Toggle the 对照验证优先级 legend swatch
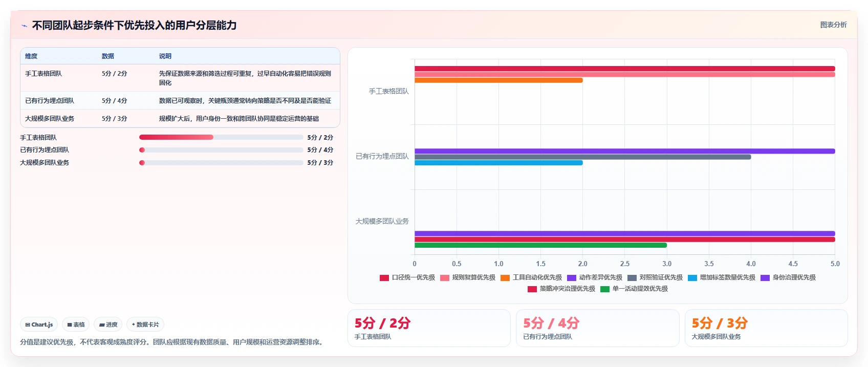Screen dimensions: 868x367 pos(632,277)
